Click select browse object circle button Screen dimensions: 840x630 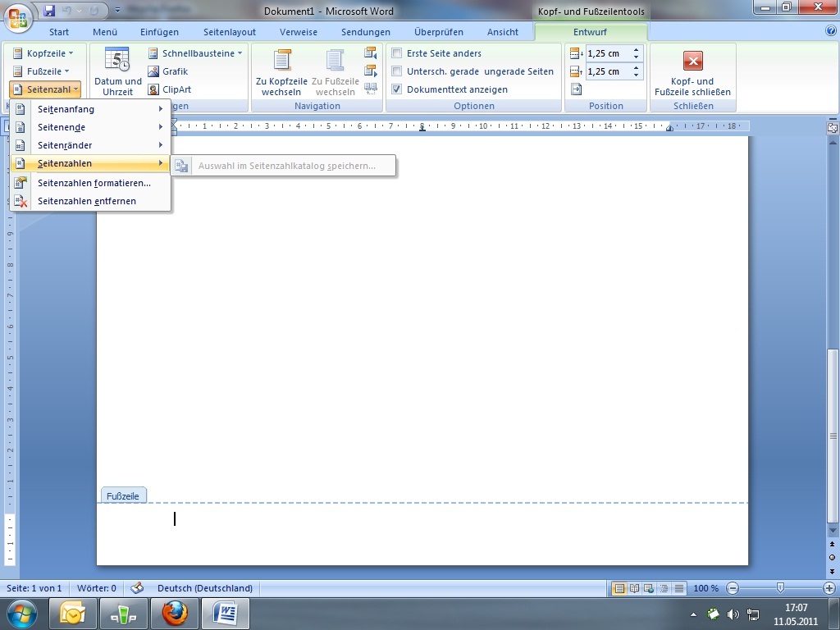[x=832, y=558]
